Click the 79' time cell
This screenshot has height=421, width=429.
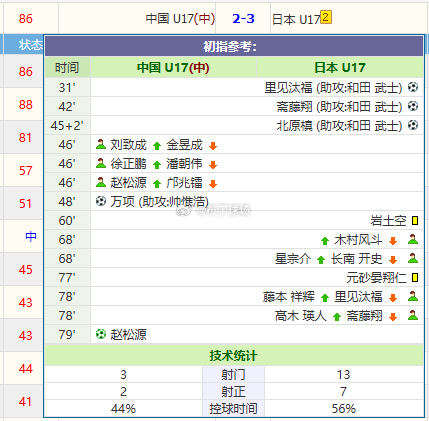coord(67,334)
